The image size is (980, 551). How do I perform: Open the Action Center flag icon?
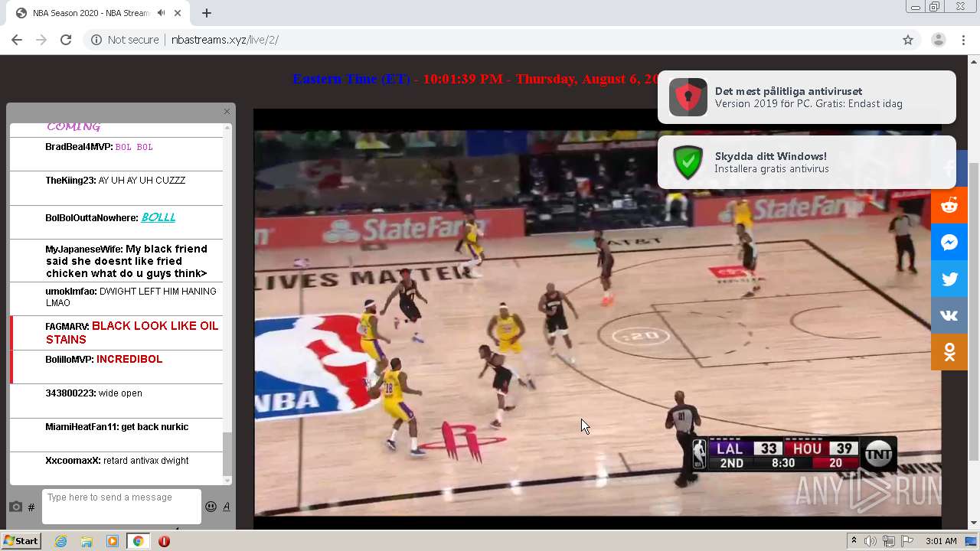pyautogui.click(x=907, y=541)
